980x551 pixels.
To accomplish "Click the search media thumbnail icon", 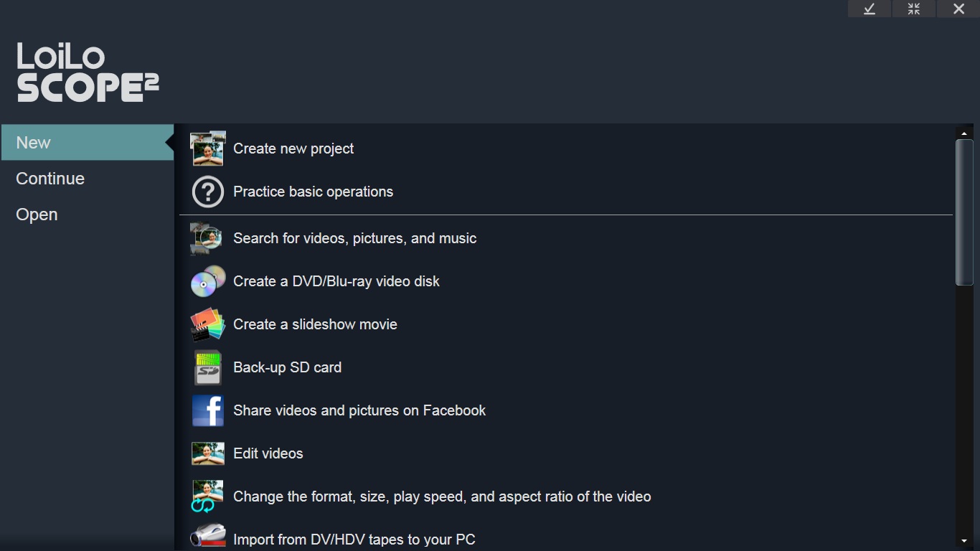I will (x=208, y=238).
